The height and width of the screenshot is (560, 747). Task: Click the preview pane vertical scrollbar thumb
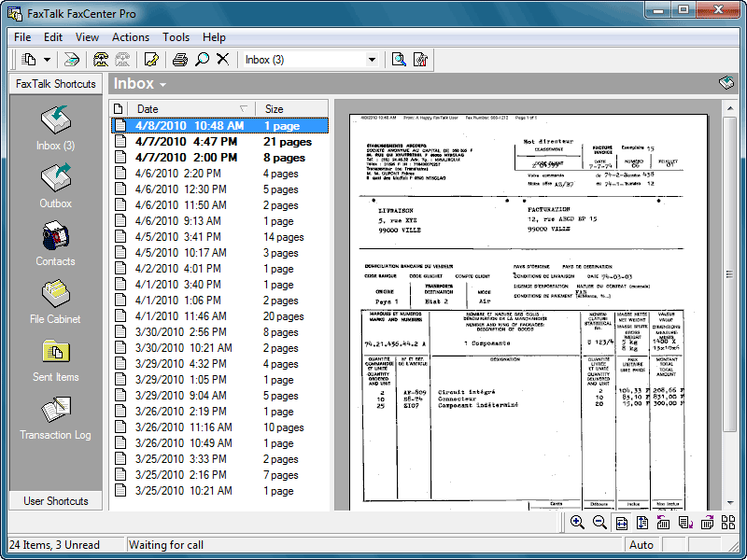[730, 274]
